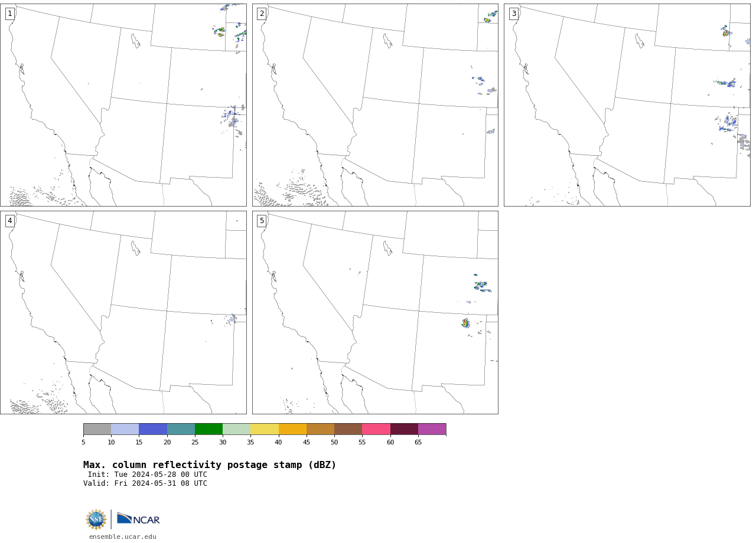Click the panel number 2 label
The width and height of the screenshot is (756, 543).
pos(262,14)
